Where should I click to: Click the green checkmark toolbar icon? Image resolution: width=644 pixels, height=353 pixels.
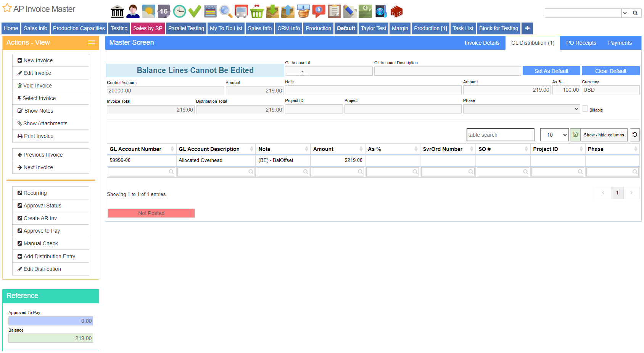[x=195, y=11]
